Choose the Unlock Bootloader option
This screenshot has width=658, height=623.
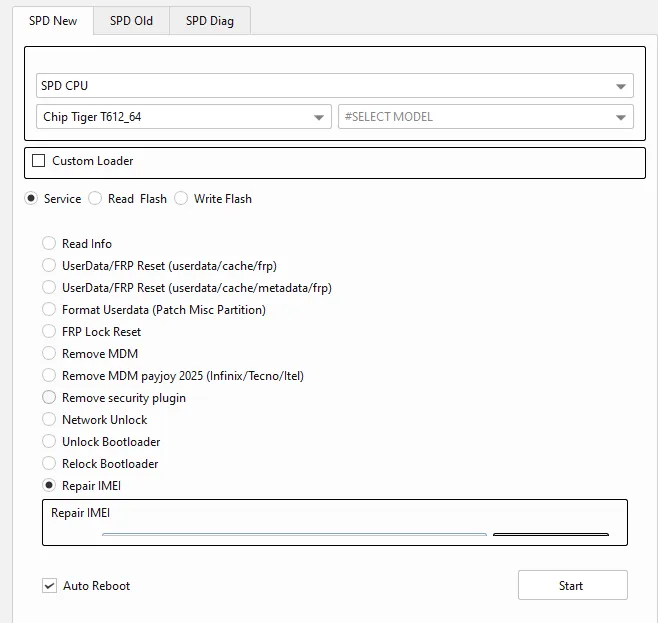(49, 442)
